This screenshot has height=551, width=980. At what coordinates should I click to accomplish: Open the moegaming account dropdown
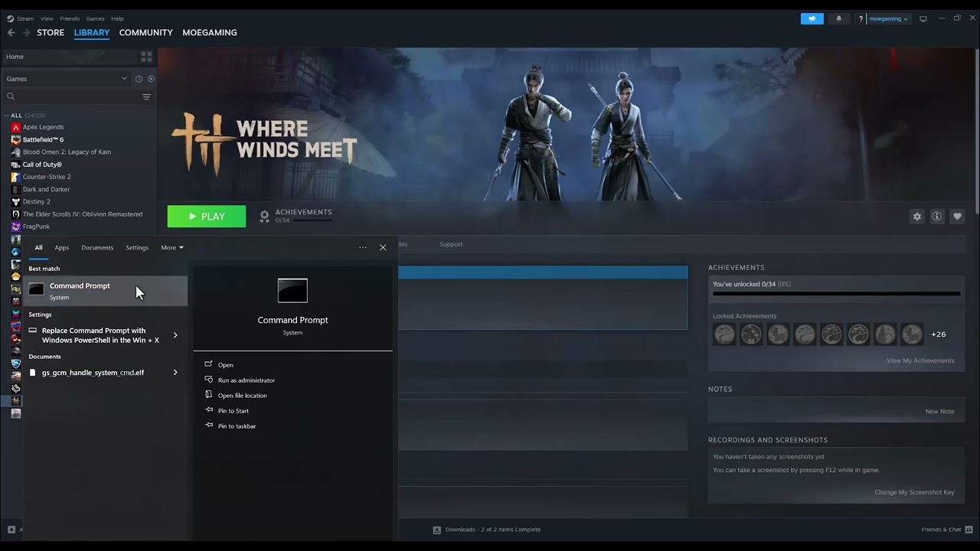pyautogui.click(x=889, y=18)
